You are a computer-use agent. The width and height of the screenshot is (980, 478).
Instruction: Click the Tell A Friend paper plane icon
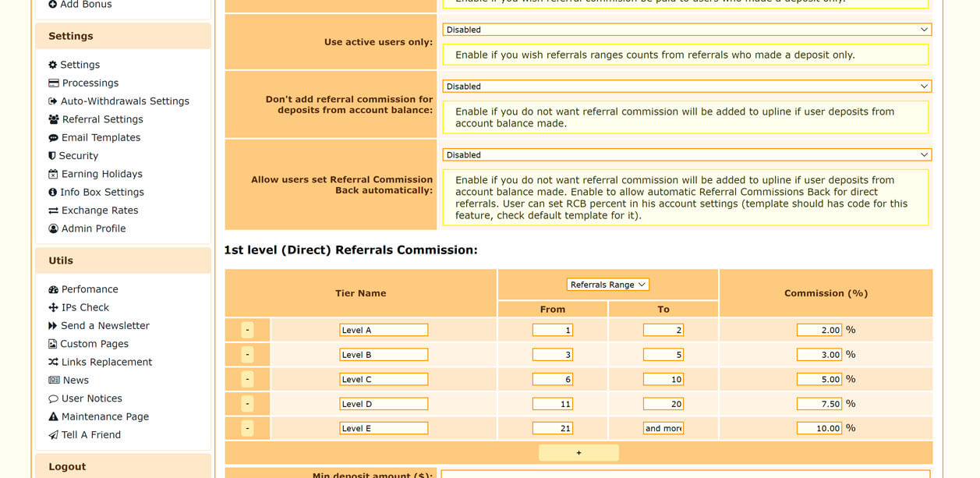(53, 435)
